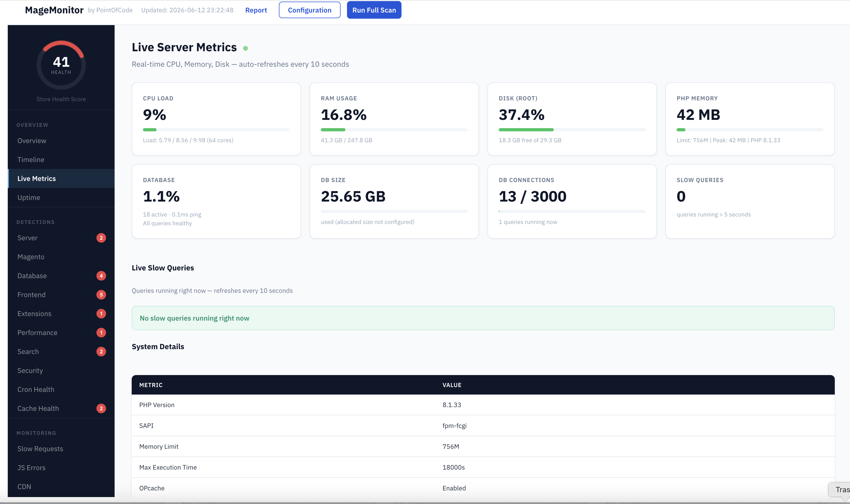Open Overview in the sidebar

[61, 141]
